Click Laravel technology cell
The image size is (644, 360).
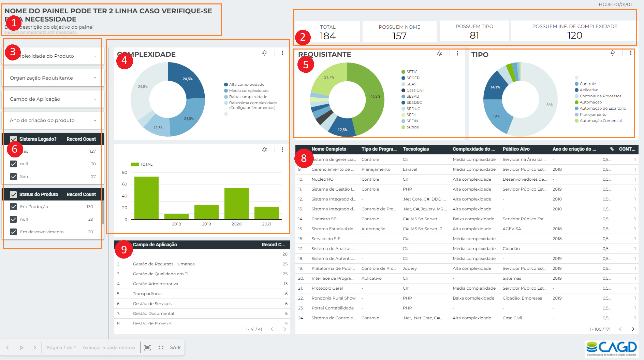tap(410, 169)
